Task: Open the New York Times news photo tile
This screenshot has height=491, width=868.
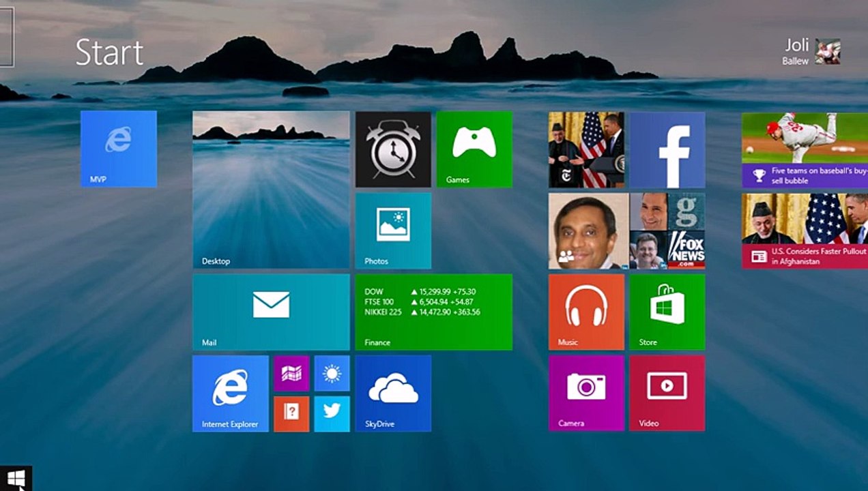Action: 586,149
